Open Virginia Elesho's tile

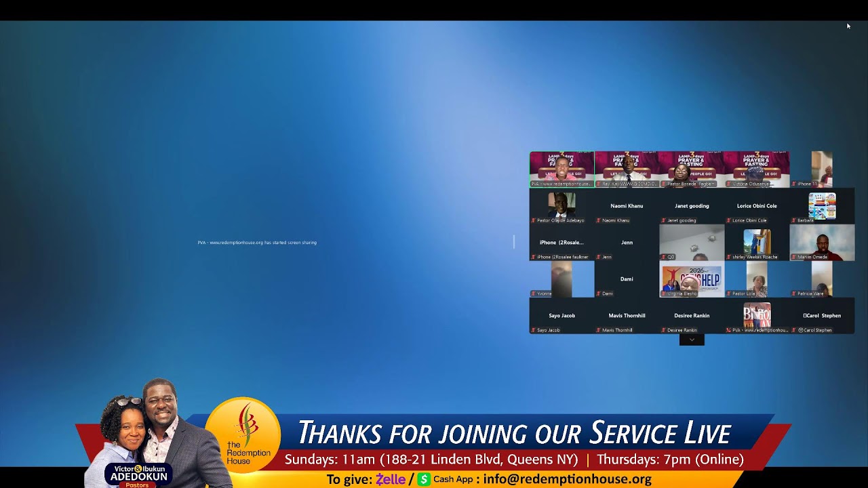(692, 279)
